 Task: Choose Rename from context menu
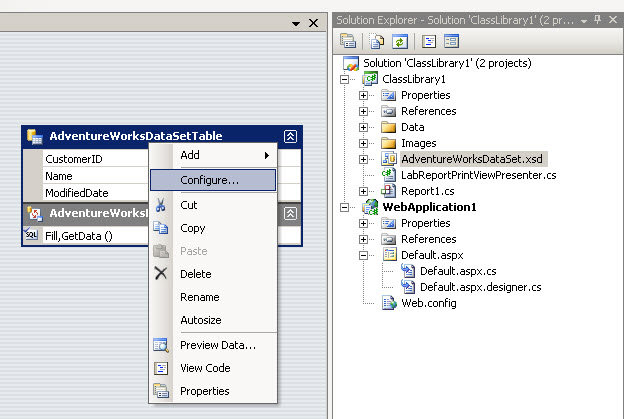(x=213, y=297)
